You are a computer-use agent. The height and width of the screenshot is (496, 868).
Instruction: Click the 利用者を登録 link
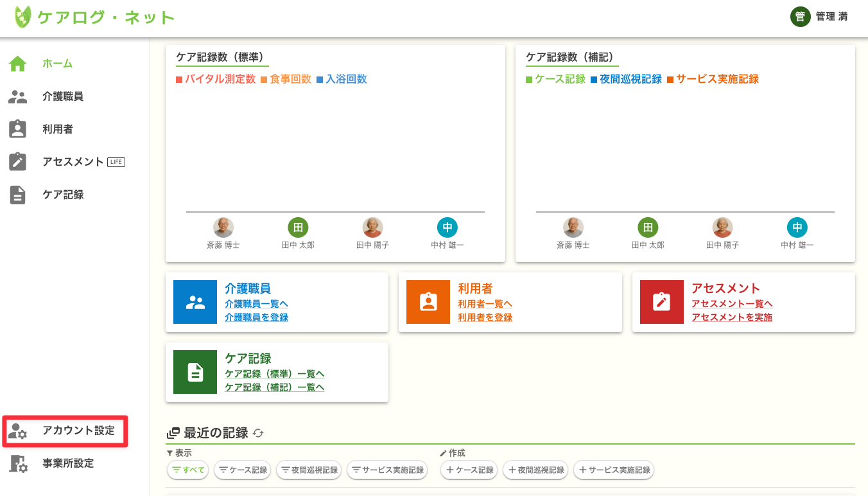coord(485,317)
